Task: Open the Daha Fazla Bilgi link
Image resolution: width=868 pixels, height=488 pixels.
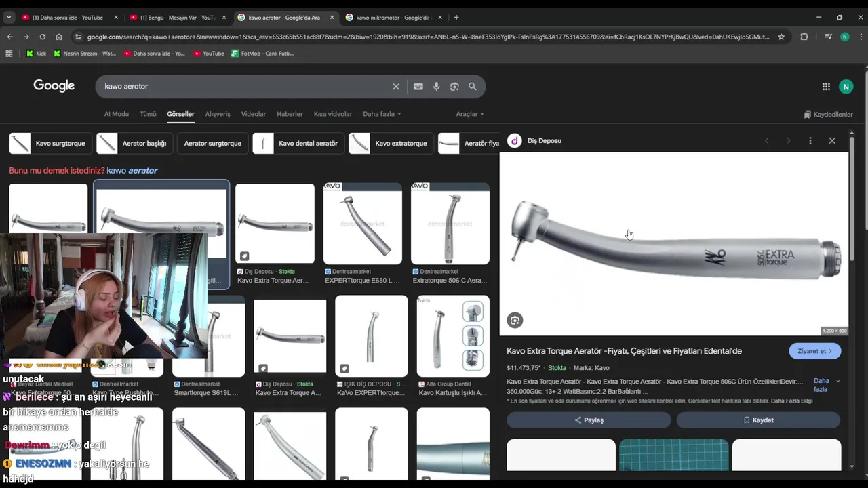Action: tap(791, 401)
